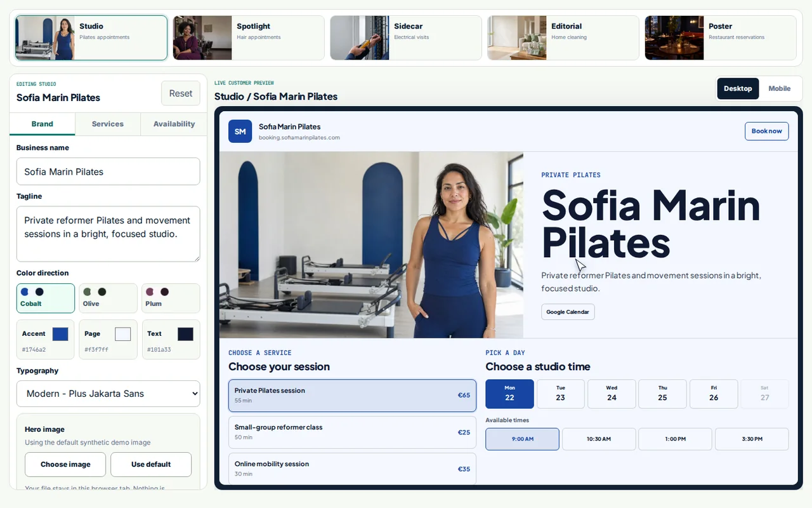The image size is (812, 508).
Task: Pick Fri 26 in the day picker
Action: (714, 394)
